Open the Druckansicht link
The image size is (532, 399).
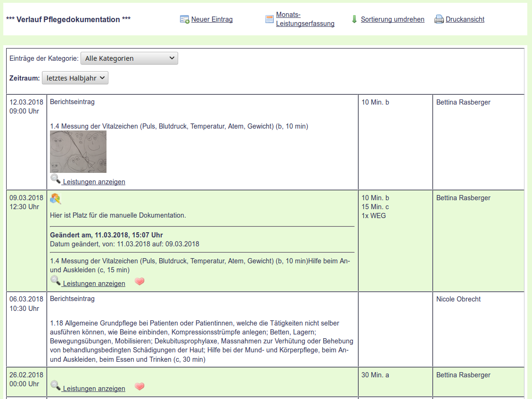click(x=465, y=19)
